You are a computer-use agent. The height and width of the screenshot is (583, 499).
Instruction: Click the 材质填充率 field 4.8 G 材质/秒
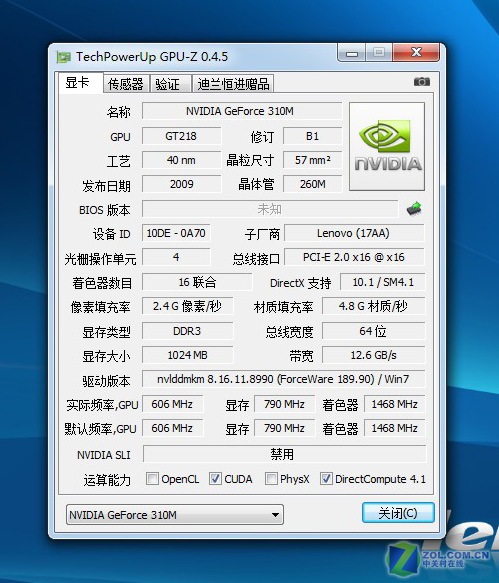click(x=373, y=306)
